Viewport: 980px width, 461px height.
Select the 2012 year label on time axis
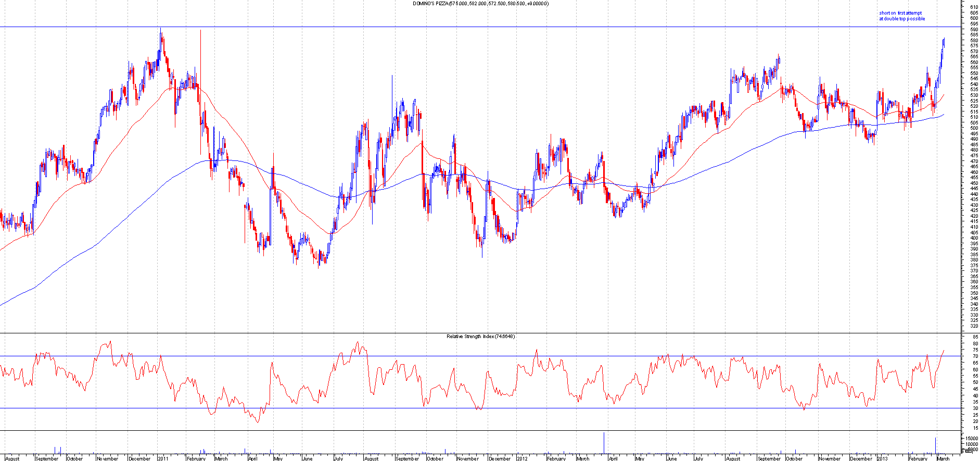click(x=523, y=458)
